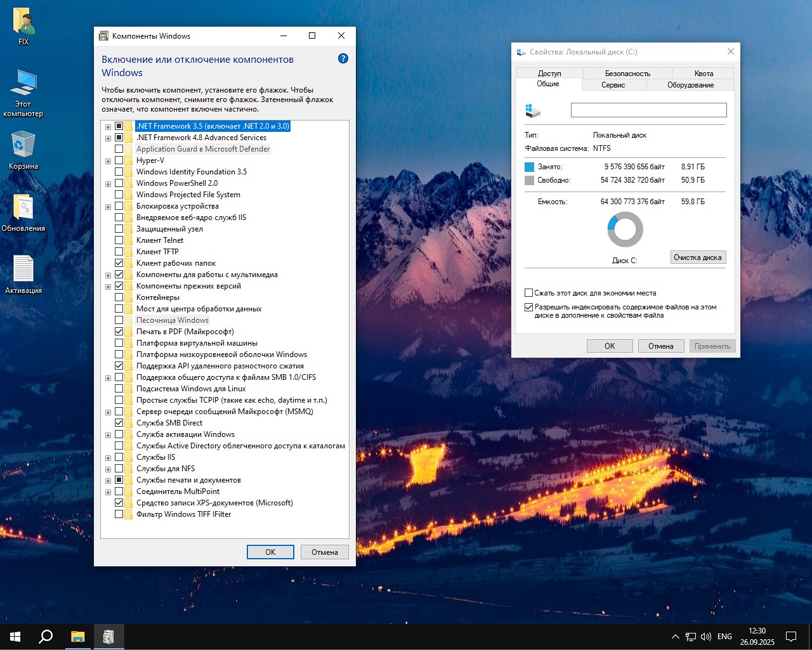Uncheck Печать в PDF (Майкрософт)

click(x=119, y=332)
